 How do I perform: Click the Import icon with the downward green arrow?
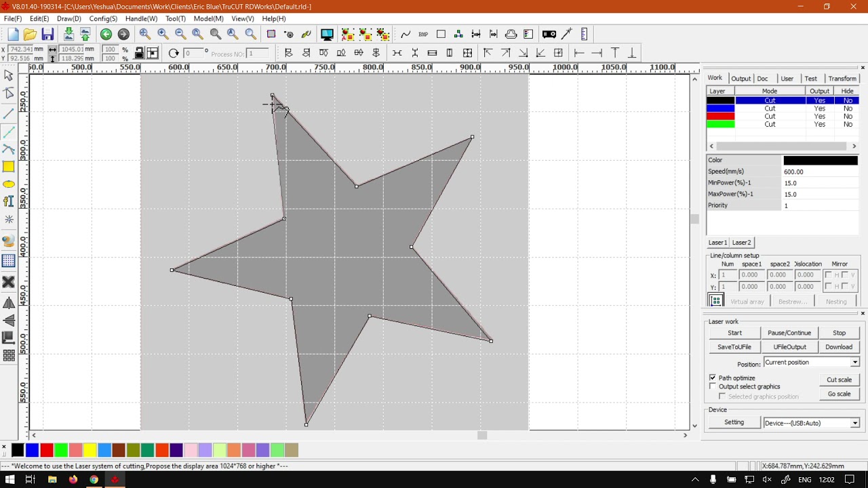[68, 35]
